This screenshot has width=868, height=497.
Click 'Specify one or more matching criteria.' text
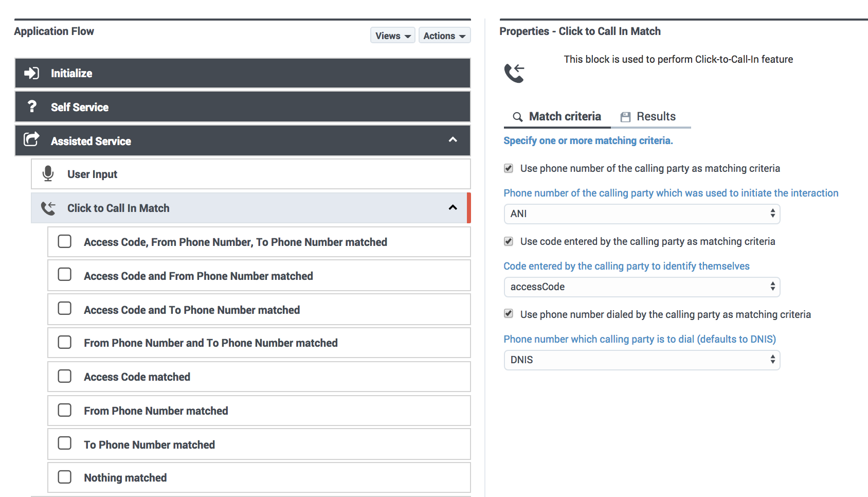[588, 140]
